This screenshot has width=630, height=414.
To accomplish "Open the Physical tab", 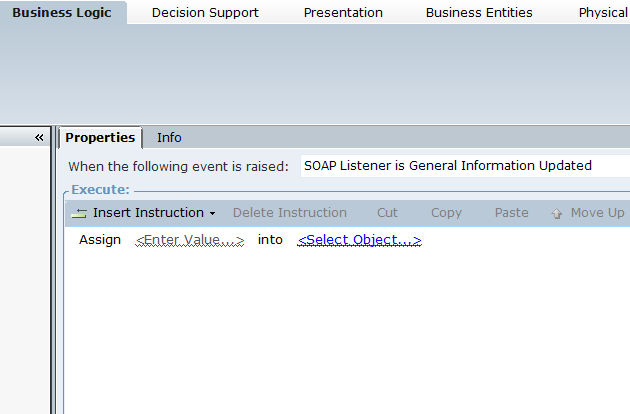I will [603, 13].
